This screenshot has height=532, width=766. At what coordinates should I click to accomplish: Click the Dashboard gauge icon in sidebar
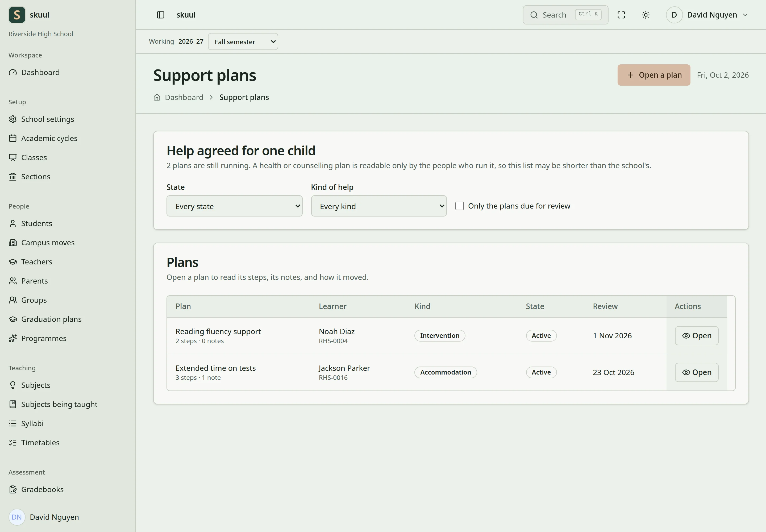pyautogui.click(x=13, y=72)
